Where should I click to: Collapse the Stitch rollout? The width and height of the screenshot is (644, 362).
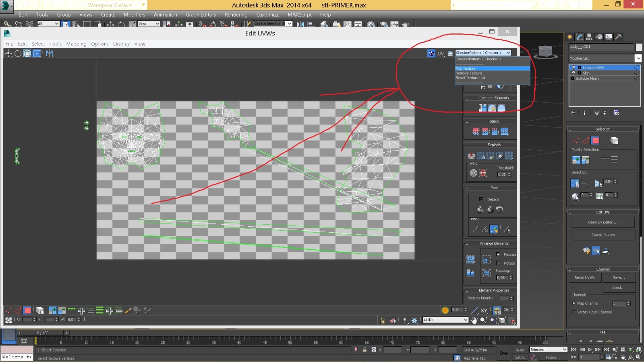(467, 122)
